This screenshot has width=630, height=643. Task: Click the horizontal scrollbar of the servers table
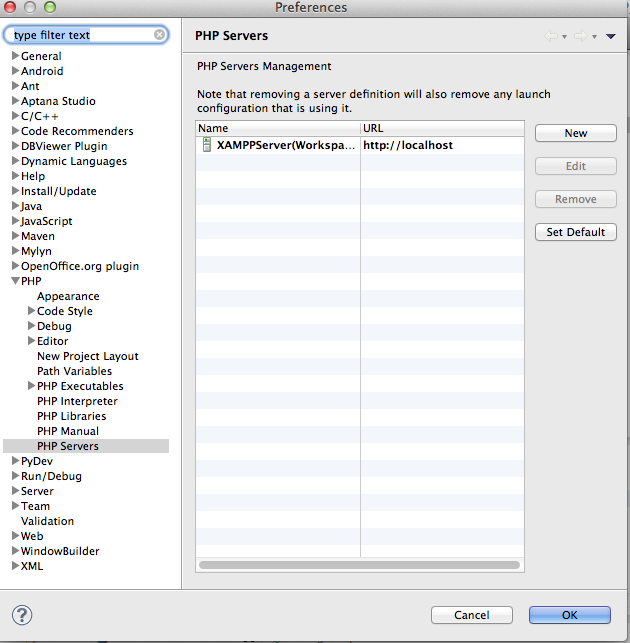[x=359, y=565]
